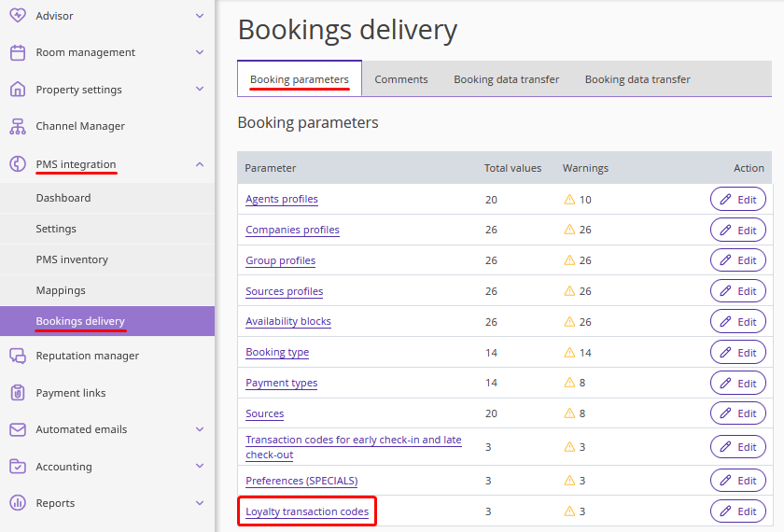The image size is (784, 532).
Task: Click warning icon in Agents profiles row
Action: point(569,200)
